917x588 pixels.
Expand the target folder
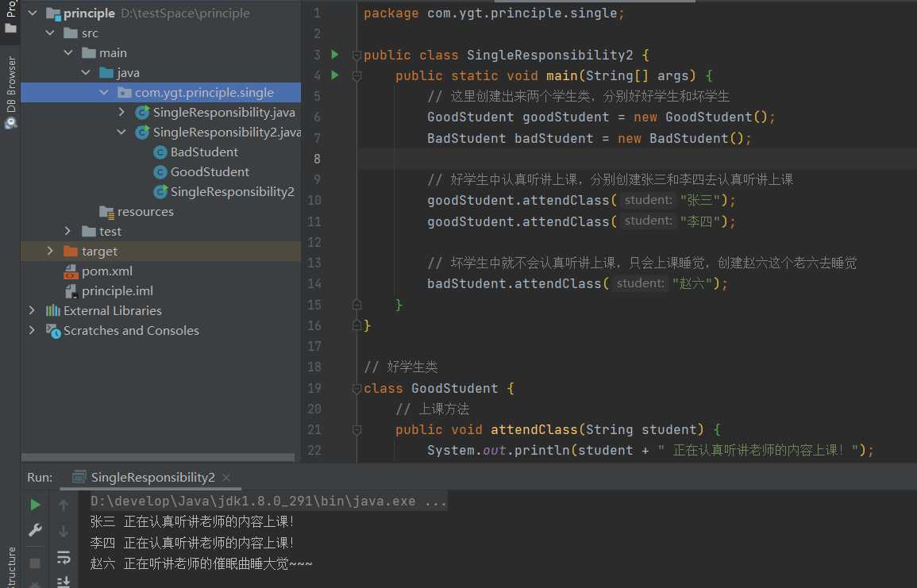(x=50, y=252)
